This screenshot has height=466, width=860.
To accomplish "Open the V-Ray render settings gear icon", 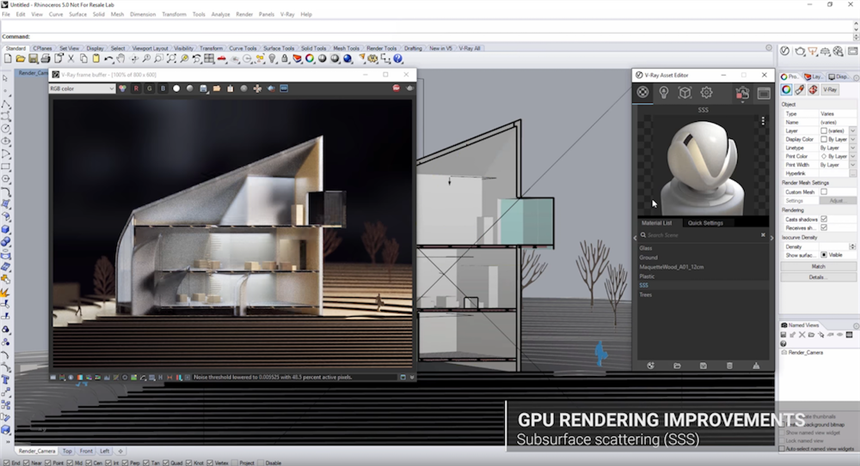I will (706, 93).
